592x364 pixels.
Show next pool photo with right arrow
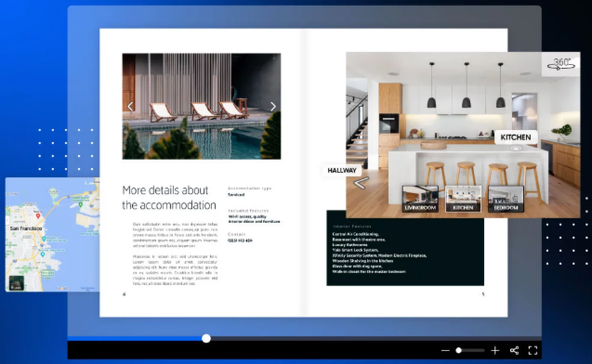(273, 107)
